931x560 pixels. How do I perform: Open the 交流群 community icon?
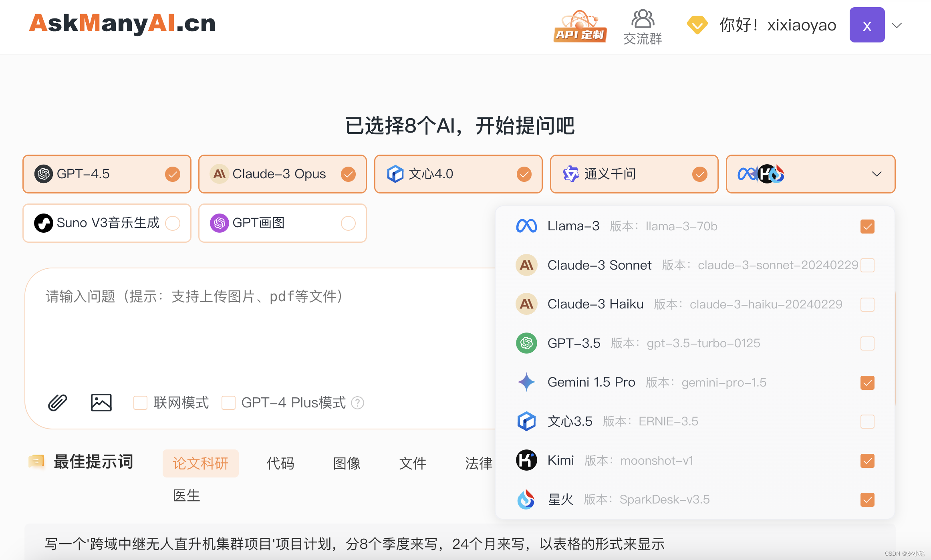click(643, 27)
